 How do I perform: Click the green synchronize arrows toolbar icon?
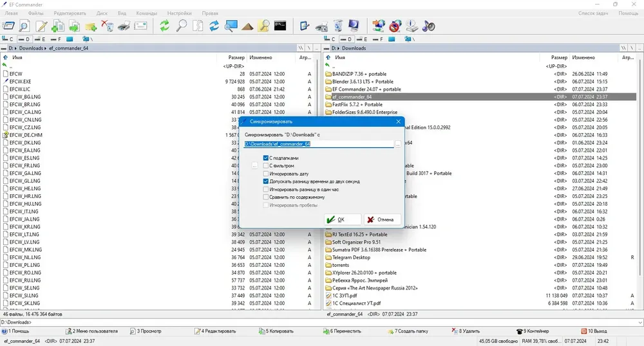click(x=165, y=26)
